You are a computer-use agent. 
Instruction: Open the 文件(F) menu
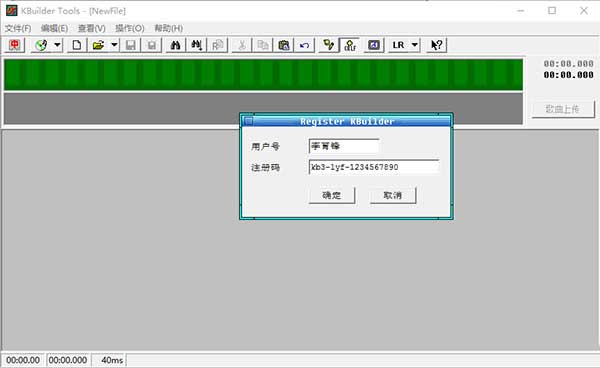click(x=18, y=28)
